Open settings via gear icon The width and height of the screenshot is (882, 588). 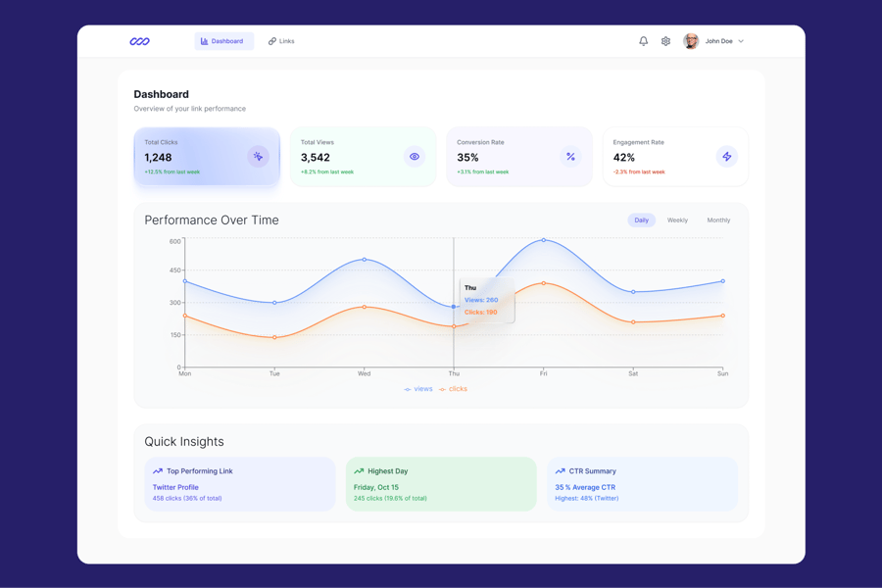tap(665, 41)
